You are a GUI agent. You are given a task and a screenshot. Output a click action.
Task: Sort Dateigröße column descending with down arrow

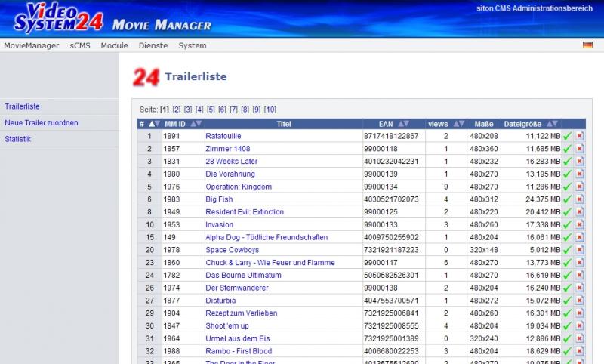pyautogui.click(x=555, y=124)
